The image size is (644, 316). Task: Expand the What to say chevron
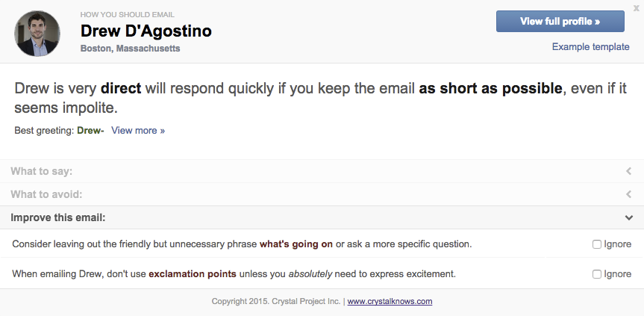(629, 171)
